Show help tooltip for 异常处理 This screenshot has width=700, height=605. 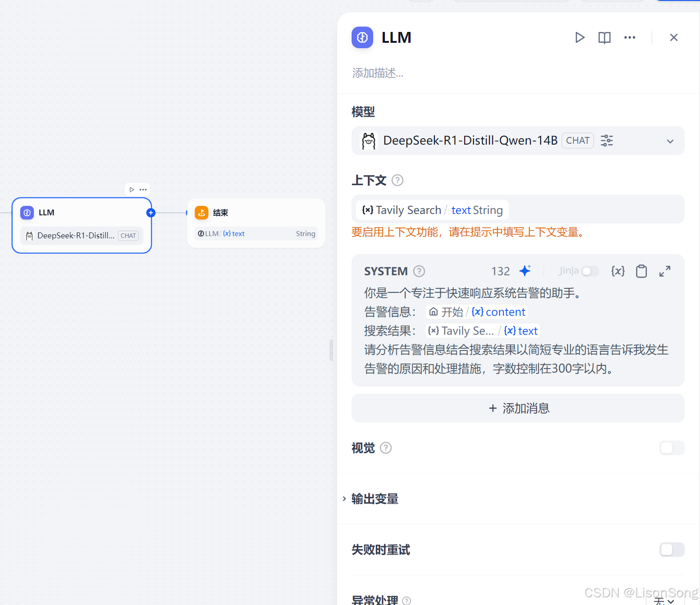click(406, 600)
